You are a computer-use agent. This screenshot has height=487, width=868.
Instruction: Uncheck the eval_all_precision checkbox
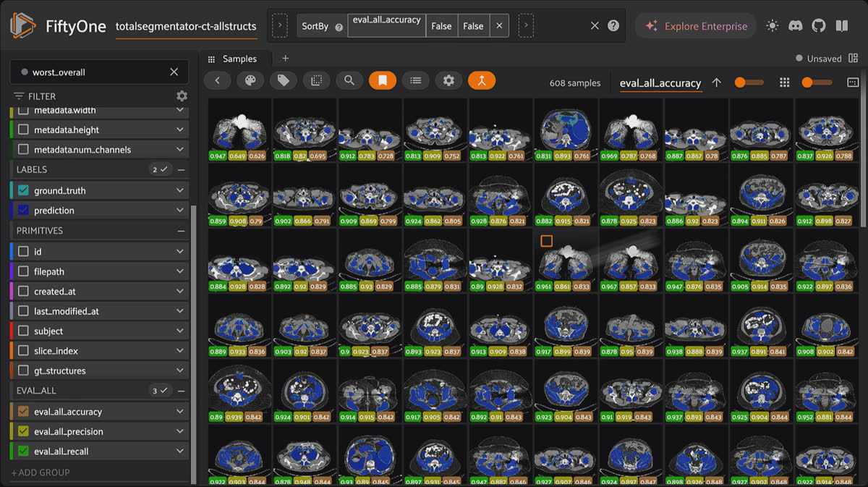pyautogui.click(x=23, y=432)
